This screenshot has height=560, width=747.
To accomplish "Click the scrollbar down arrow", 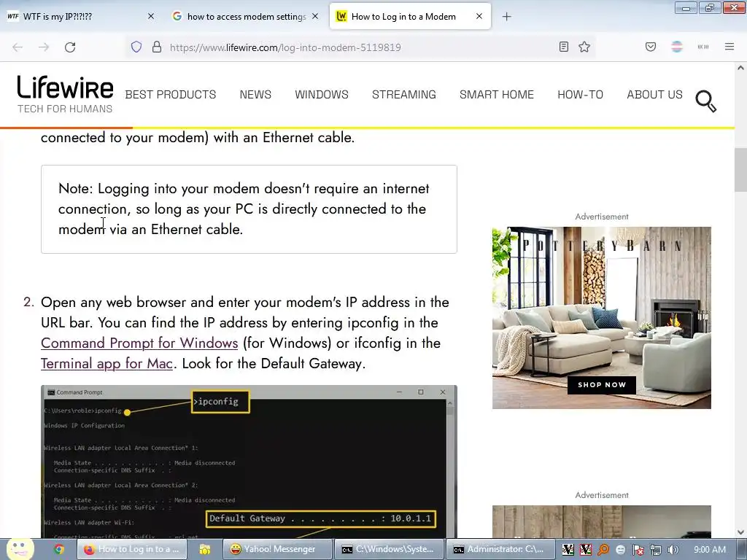I will click(x=740, y=532).
